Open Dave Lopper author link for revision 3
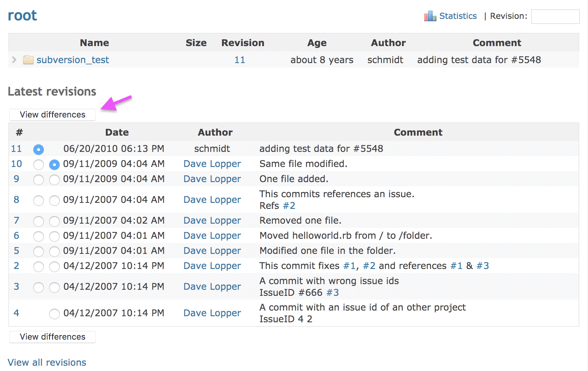The height and width of the screenshot is (371, 588). (x=212, y=286)
